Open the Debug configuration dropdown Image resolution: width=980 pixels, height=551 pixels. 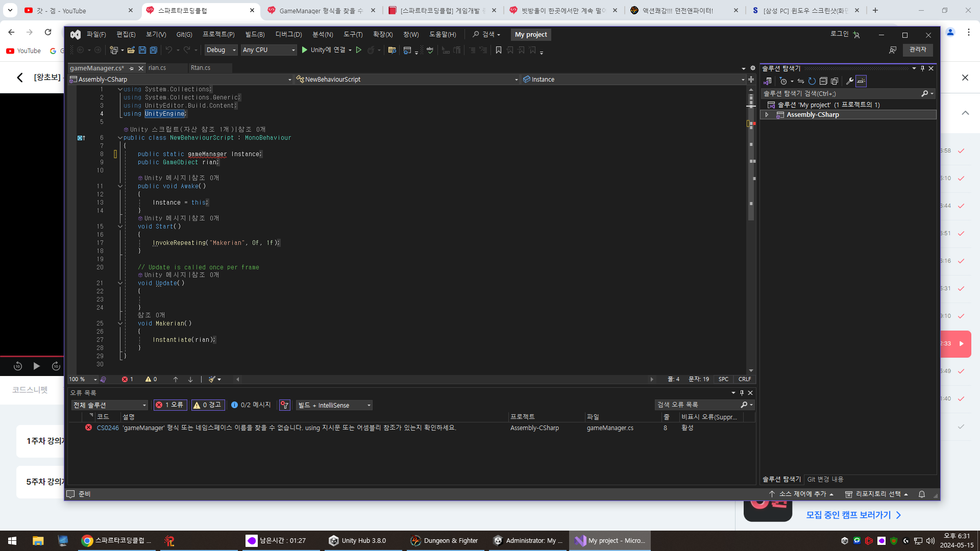click(221, 50)
